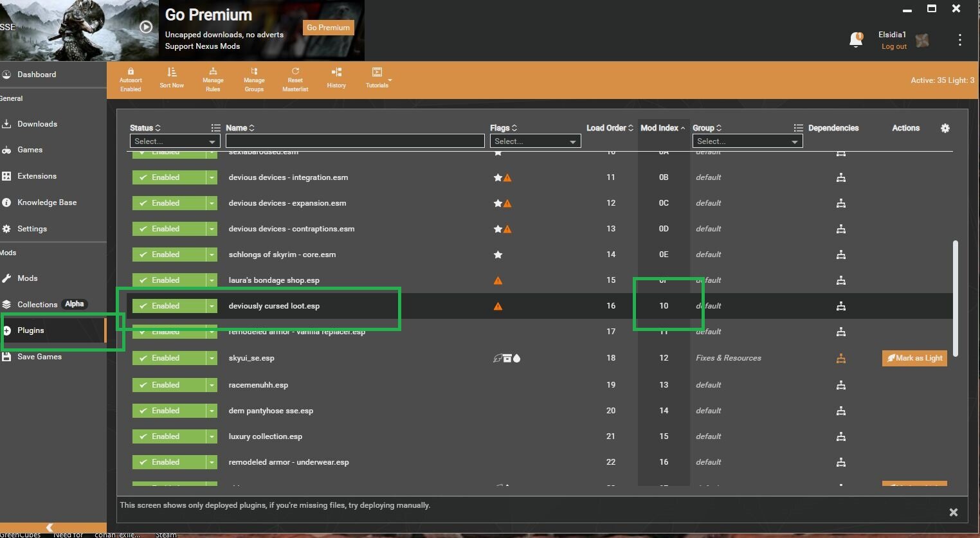
Task: Click the dependencies icon for luxury collection.esp
Action: (x=840, y=436)
